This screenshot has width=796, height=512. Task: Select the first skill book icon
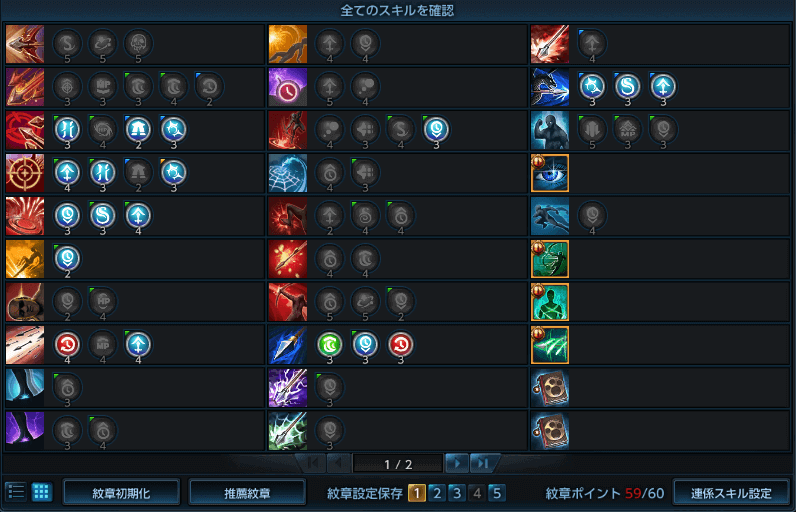pos(550,388)
